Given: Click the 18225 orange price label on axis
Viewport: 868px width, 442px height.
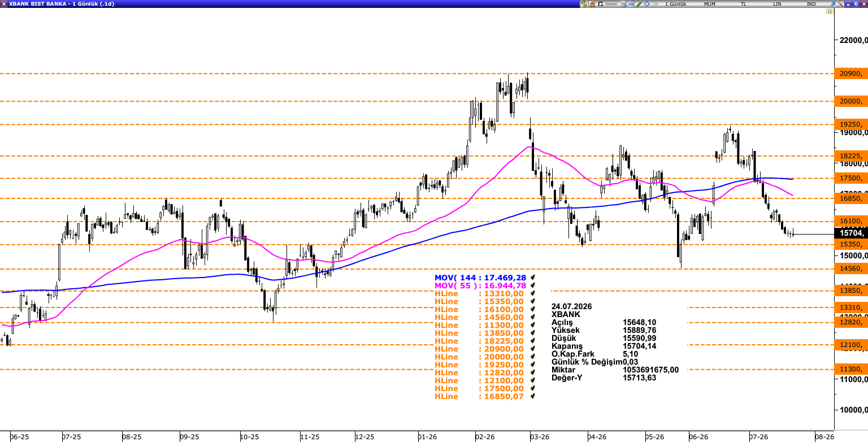Looking at the screenshot, I should (x=850, y=156).
